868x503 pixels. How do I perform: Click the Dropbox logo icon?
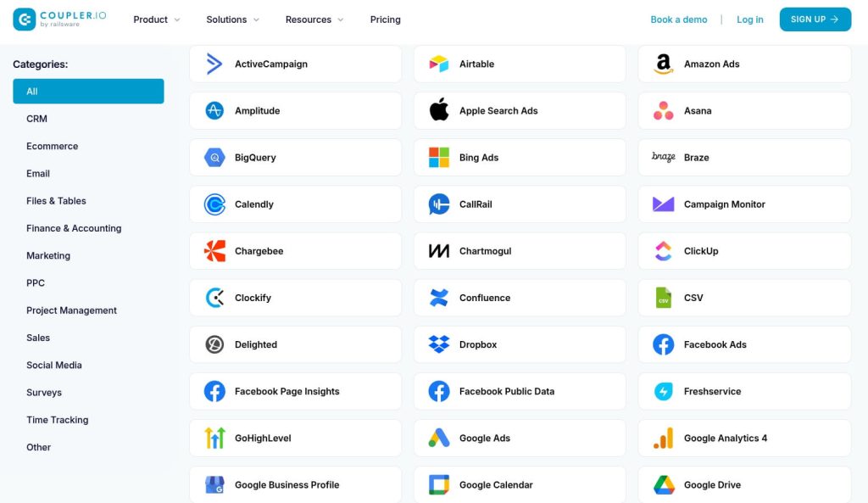439,344
